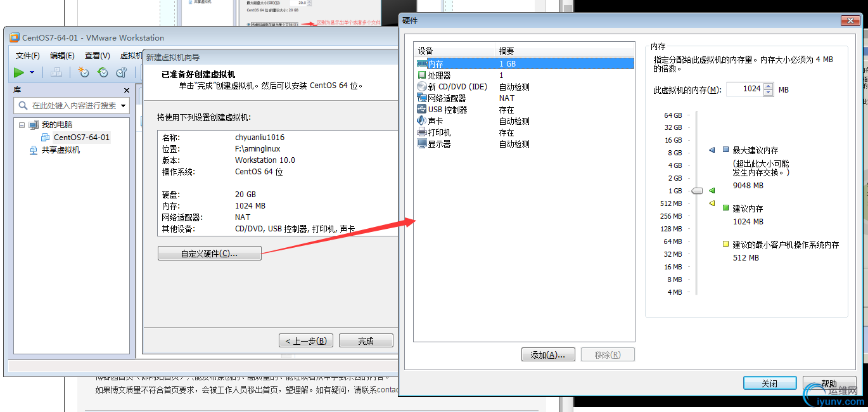Click the 关闭 button in hardware dialog
The width and height of the screenshot is (868, 412).
770,383
